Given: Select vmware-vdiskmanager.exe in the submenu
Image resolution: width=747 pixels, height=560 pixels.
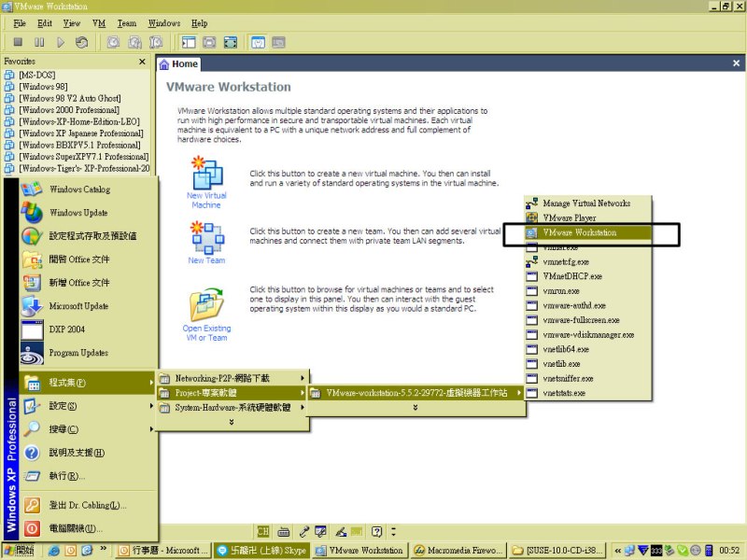Looking at the screenshot, I should tap(588, 335).
